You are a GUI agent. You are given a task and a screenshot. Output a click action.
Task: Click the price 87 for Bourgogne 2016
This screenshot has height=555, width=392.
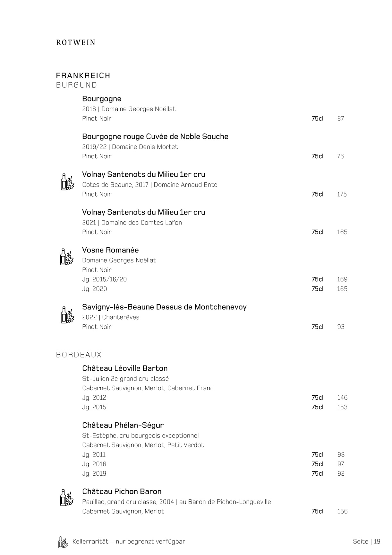click(x=340, y=119)
